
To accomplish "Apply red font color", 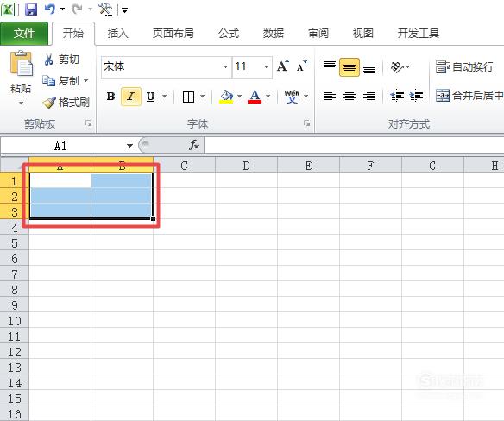I will 255,96.
